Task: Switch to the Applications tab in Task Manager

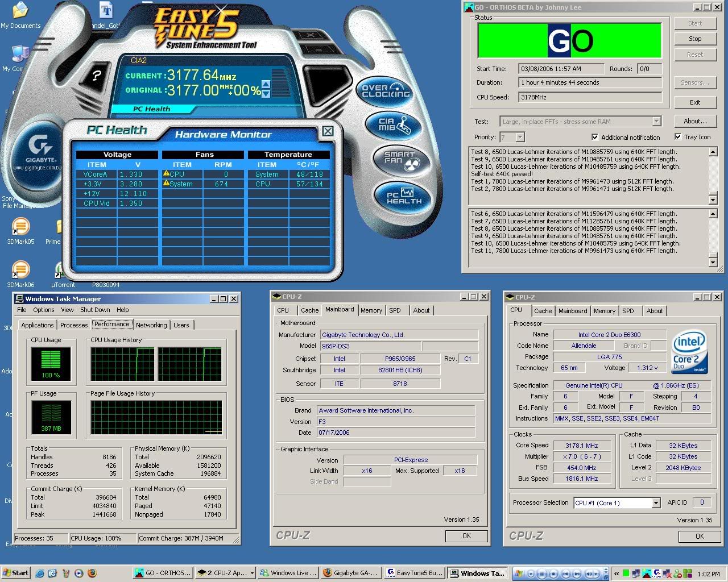Action: click(x=38, y=325)
